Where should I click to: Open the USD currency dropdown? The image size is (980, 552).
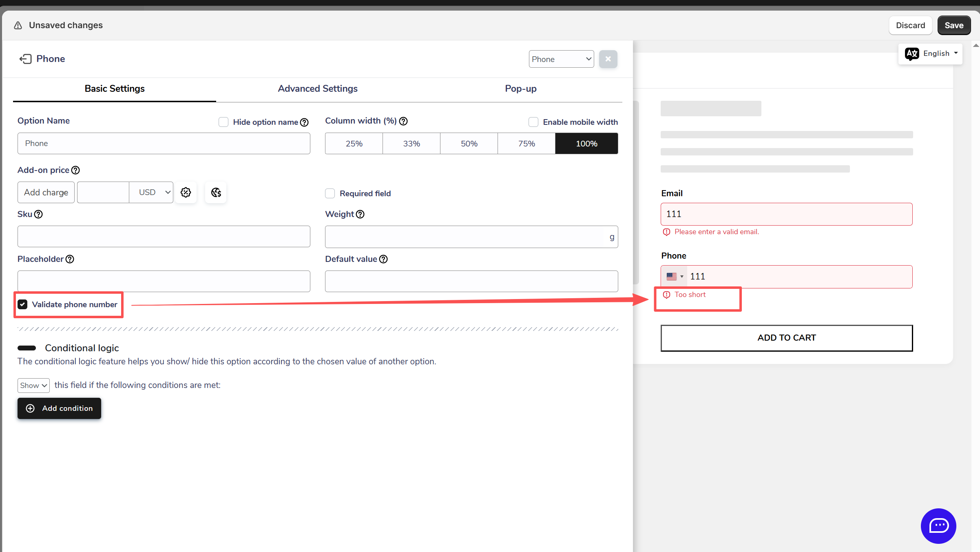click(151, 193)
